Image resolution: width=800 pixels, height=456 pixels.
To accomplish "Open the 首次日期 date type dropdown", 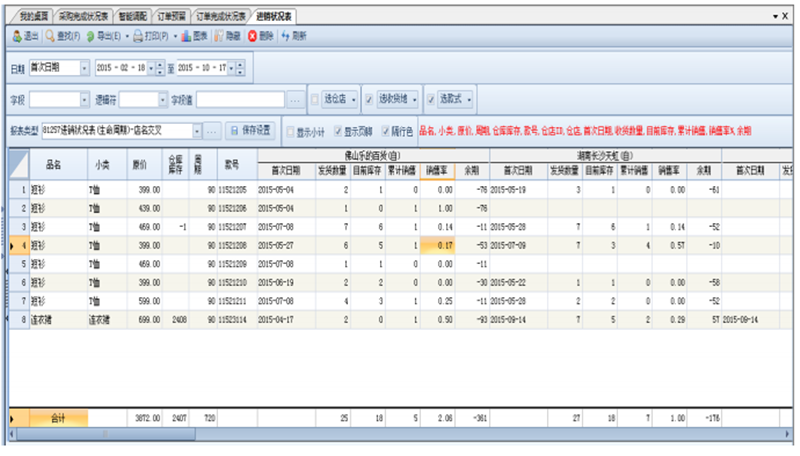I will [85, 68].
